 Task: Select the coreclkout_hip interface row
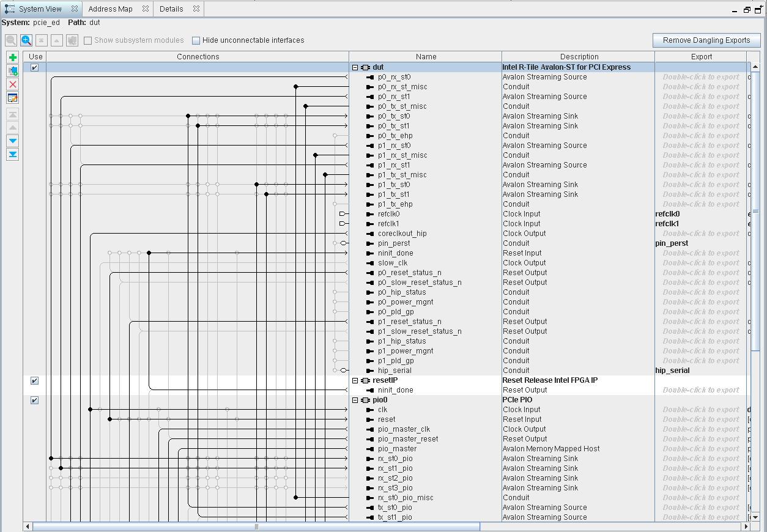(402, 234)
